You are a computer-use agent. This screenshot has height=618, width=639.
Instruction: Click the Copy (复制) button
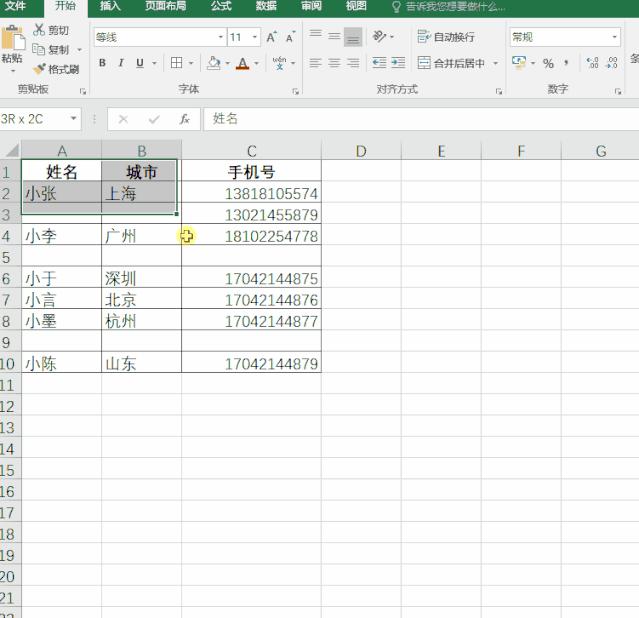(x=51, y=50)
